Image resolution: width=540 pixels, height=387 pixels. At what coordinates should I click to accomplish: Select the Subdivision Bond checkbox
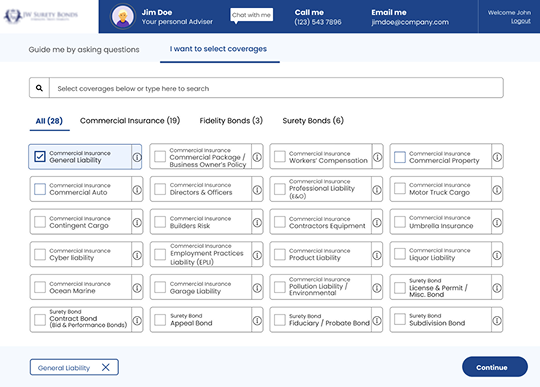400,319
